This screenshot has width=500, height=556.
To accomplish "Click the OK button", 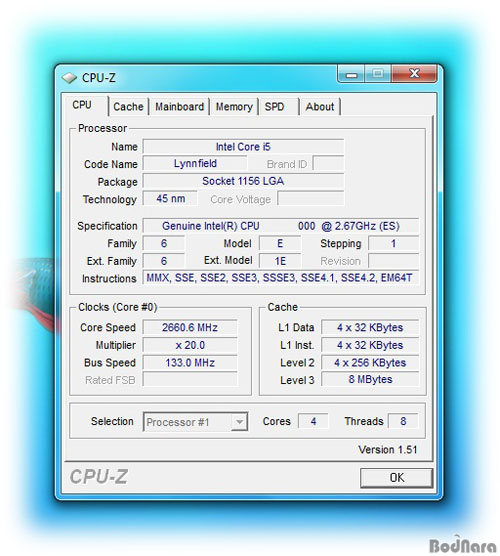I will point(396,478).
